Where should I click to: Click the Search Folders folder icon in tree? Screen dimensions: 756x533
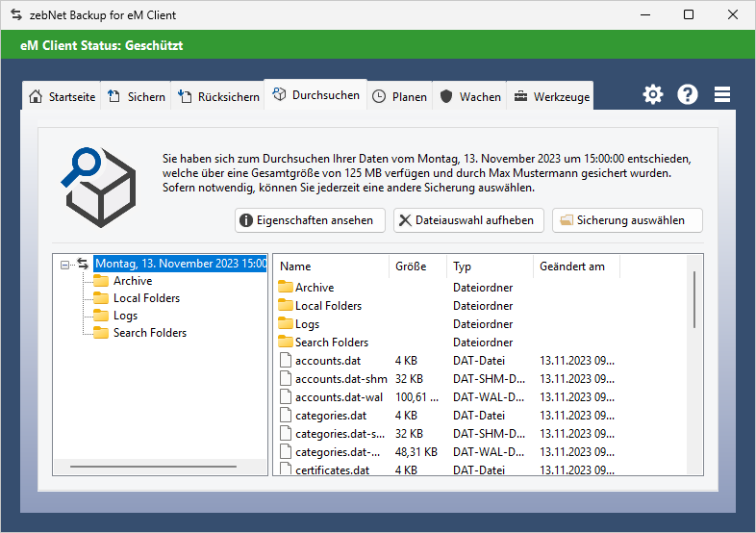click(101, 333)
